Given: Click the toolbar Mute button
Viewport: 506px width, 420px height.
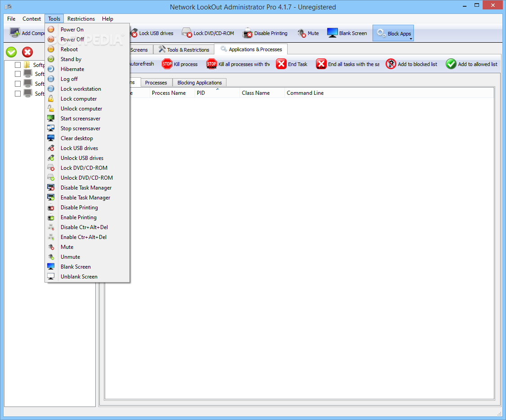Looking at the screenshot, I should [x=308, y=33].
